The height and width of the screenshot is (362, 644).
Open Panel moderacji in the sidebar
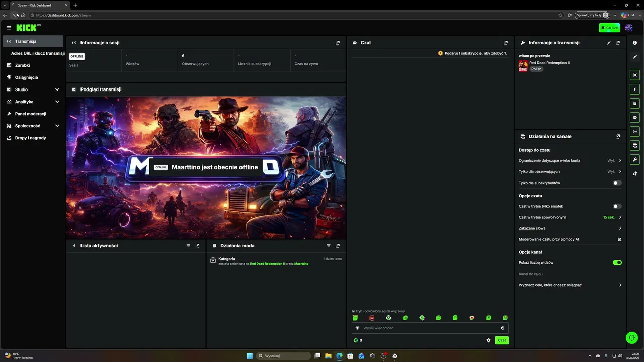tap(33, 114)
